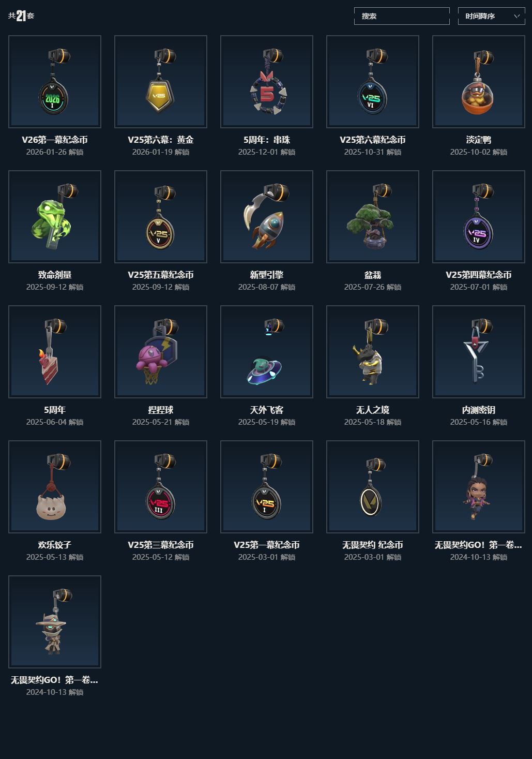Choose the 淡定鸭 duck charm
532x759 pixels.
479,82
